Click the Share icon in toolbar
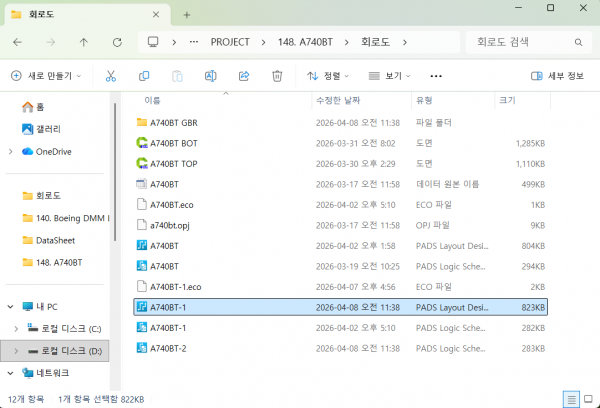Viewport: 600px width, 408px height. (x=244, y=76)
